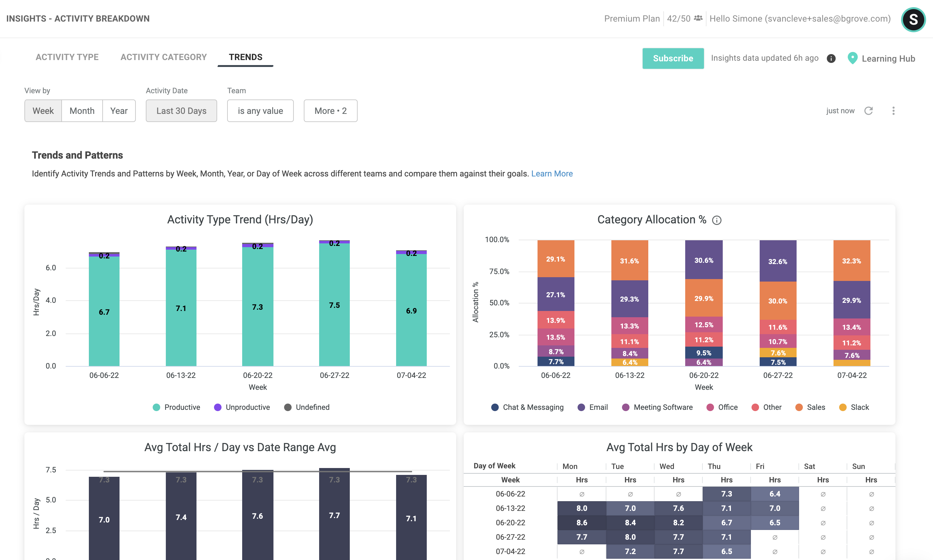933x560 pixels.
Task: Select the Week view option
Action: tap(43, 111)
